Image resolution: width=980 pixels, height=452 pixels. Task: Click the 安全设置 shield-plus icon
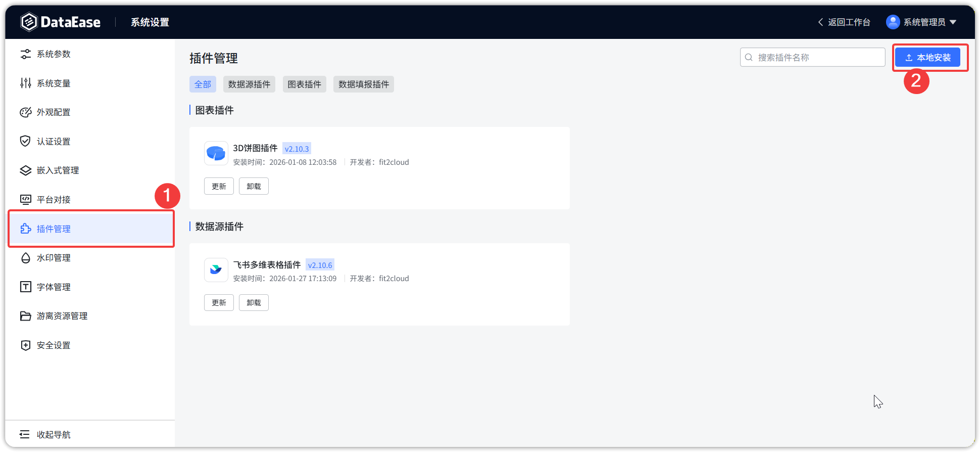25,345
